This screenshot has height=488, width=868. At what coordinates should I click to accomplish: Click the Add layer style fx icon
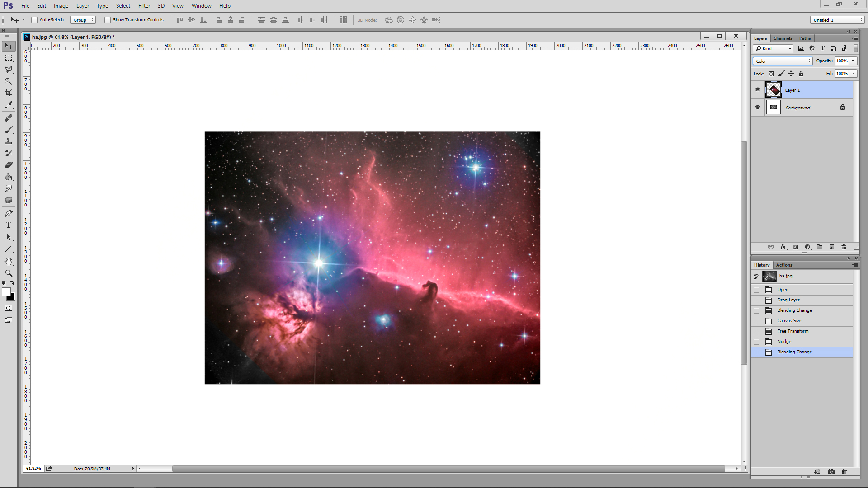(x=783, y=247)
